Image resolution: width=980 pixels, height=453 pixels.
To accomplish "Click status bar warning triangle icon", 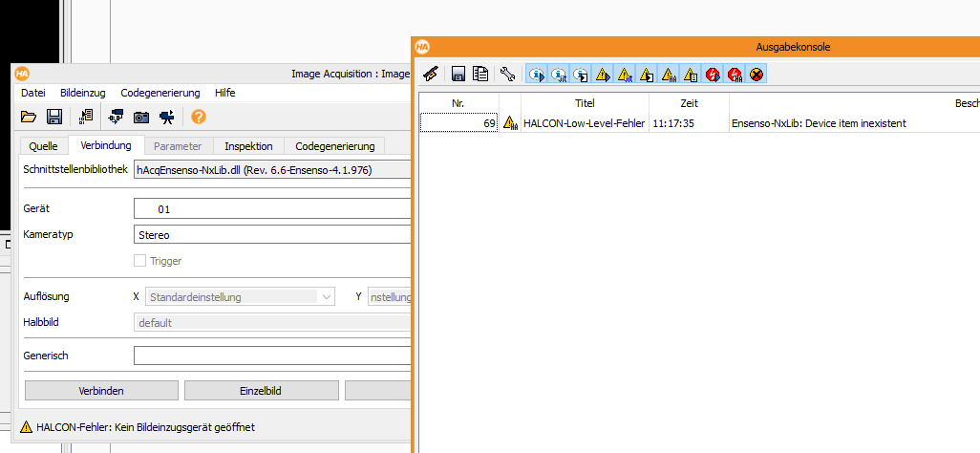I will [x=26, y=427].
